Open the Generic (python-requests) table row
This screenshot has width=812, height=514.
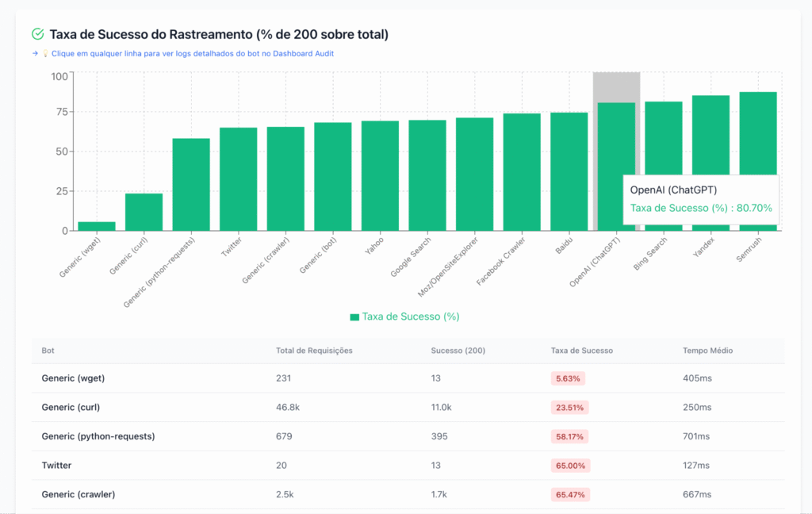click(408, 436)
